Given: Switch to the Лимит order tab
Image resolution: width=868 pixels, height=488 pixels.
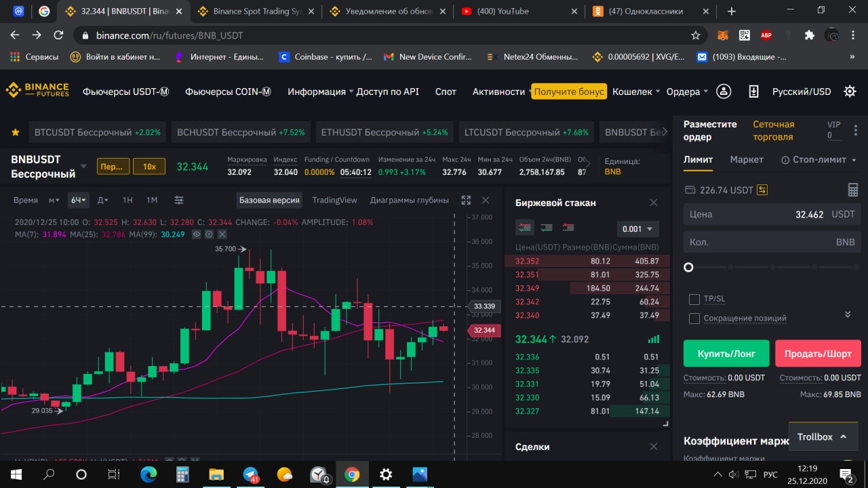Looking at the screenshot, I should pyautogui.click(x=698, y=160).
